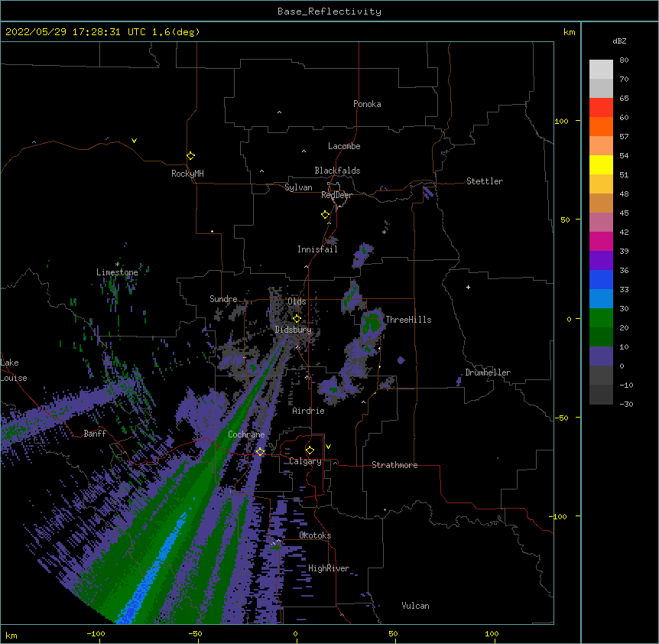
Task: Click the yellow 54 dBZ color swatch
Action: pos(601,164)
